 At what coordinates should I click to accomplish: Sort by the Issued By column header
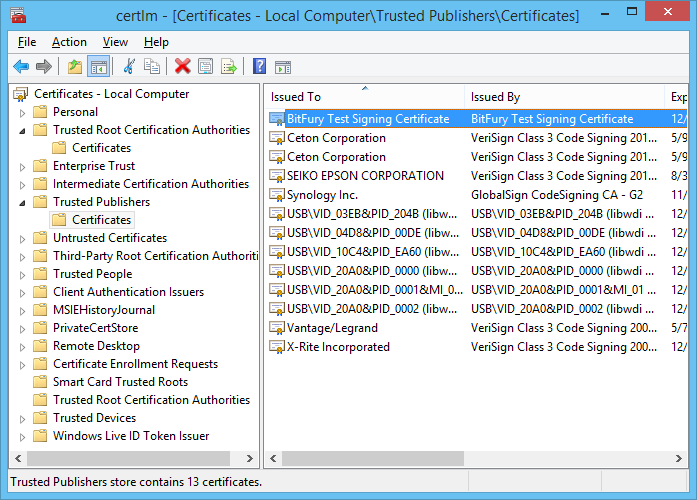pyautogui.click(x=564, y=97)
